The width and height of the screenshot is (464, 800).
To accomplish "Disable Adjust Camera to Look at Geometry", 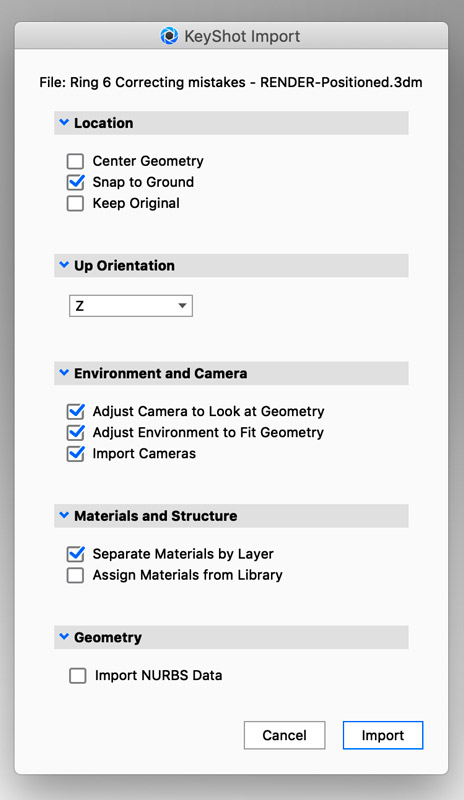I will 76,411.
